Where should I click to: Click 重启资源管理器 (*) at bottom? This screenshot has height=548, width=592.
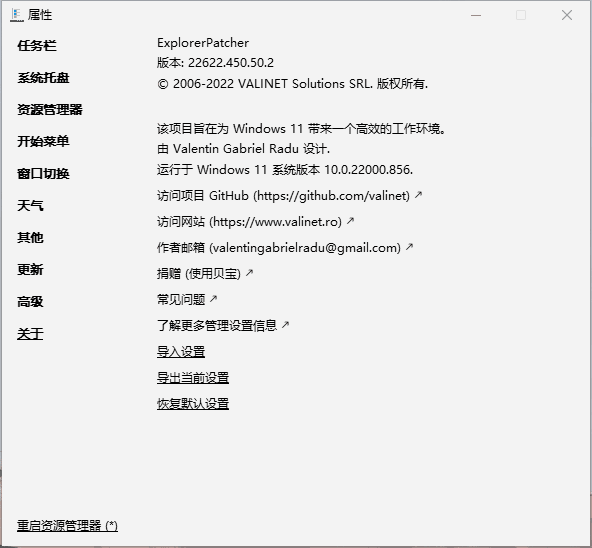67,525
